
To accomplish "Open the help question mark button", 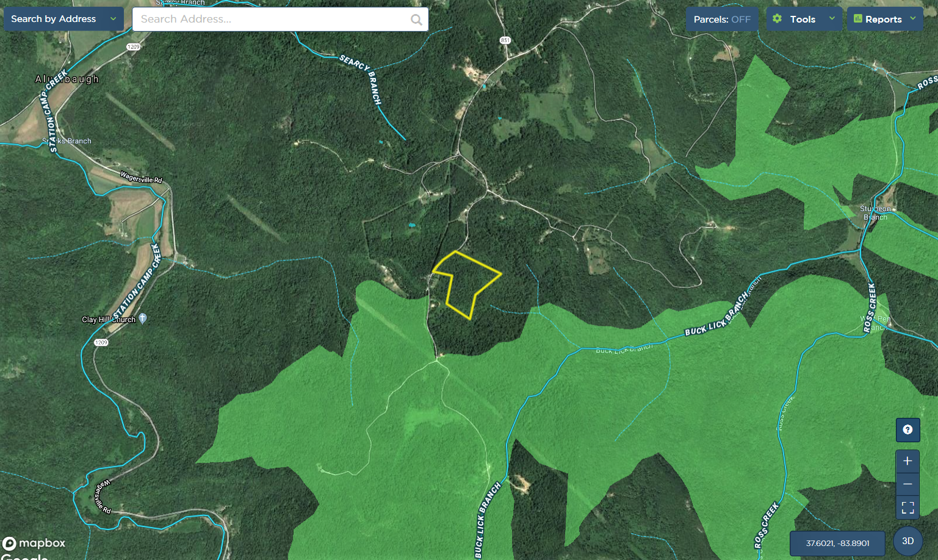I will pyautogui.click(x=907, y=429).
